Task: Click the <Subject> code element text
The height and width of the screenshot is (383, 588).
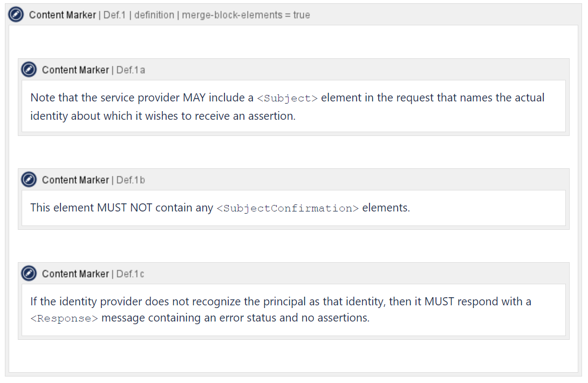Action: [287, 98]
